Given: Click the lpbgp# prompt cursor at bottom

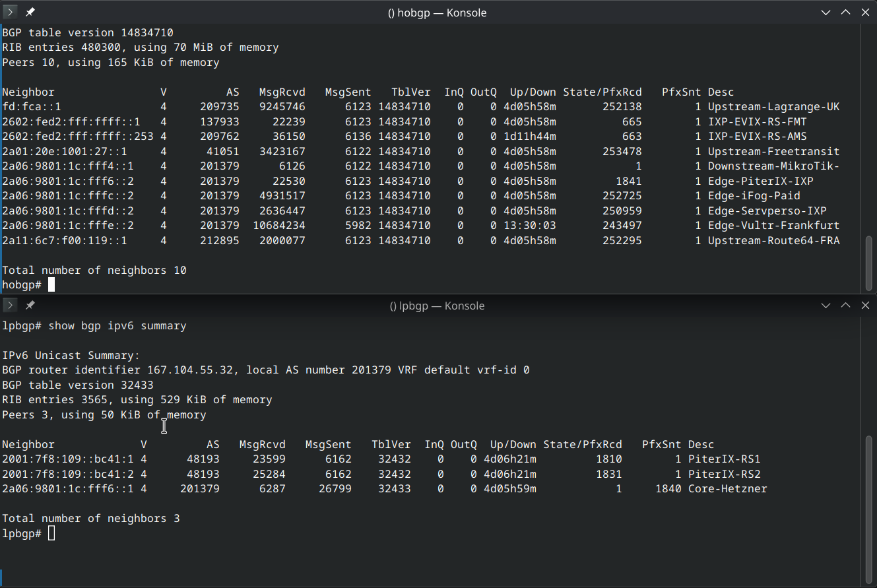Looking at the screenshot, I should 51,533.
